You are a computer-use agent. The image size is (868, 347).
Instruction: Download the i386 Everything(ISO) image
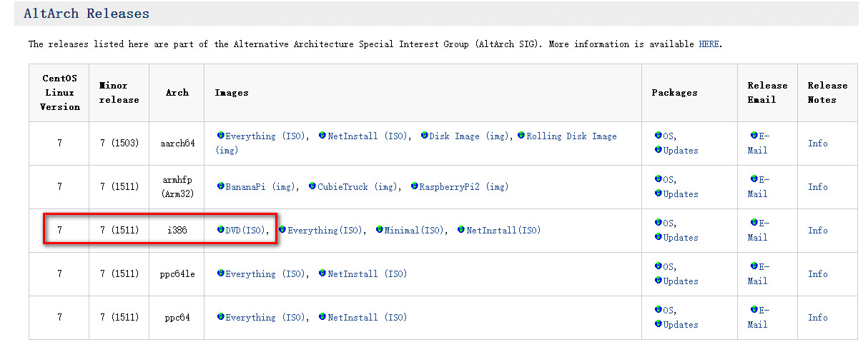click(x=325, y=231)
